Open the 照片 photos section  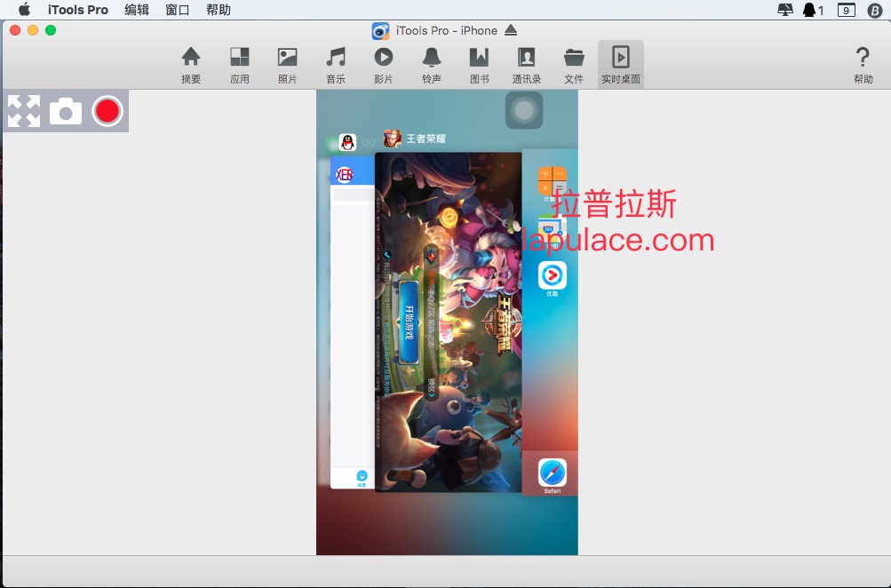pyautogui.click(x=287, y=66)
